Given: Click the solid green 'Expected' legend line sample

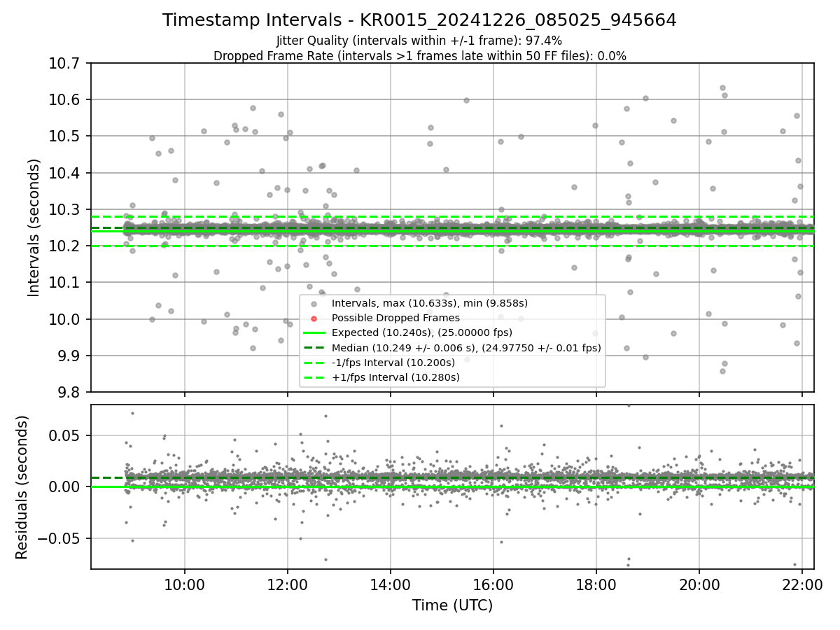Looking at the screenshot, I should tap(314, 332).
